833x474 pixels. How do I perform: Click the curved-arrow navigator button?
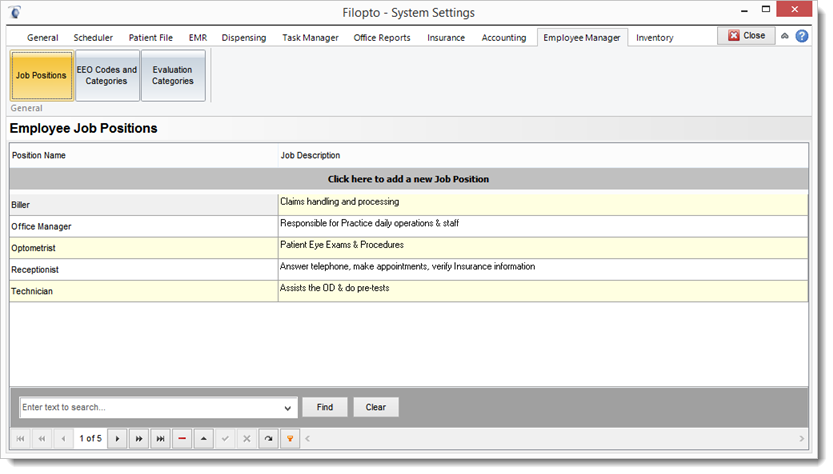[268, 439]
